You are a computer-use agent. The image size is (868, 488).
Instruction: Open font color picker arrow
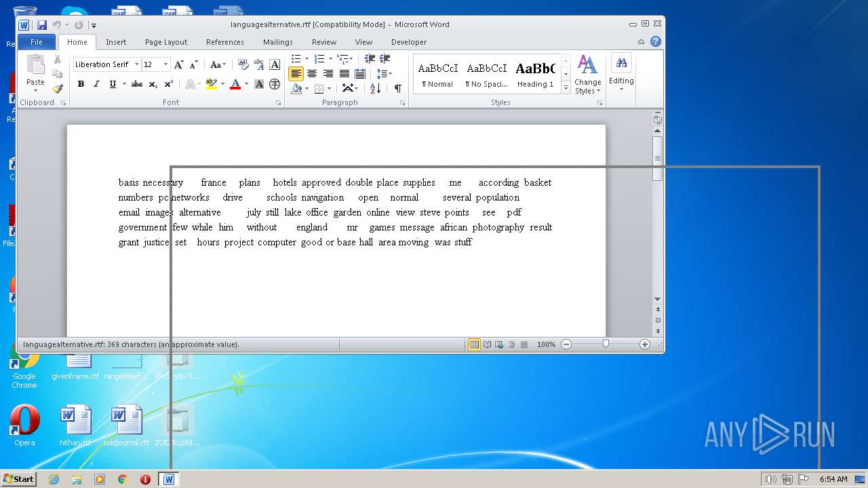[246, 84]
